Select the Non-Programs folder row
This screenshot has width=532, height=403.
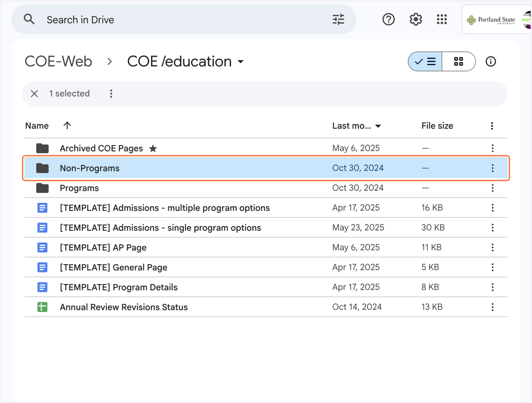pyautogui.click(x=266, y=168)
